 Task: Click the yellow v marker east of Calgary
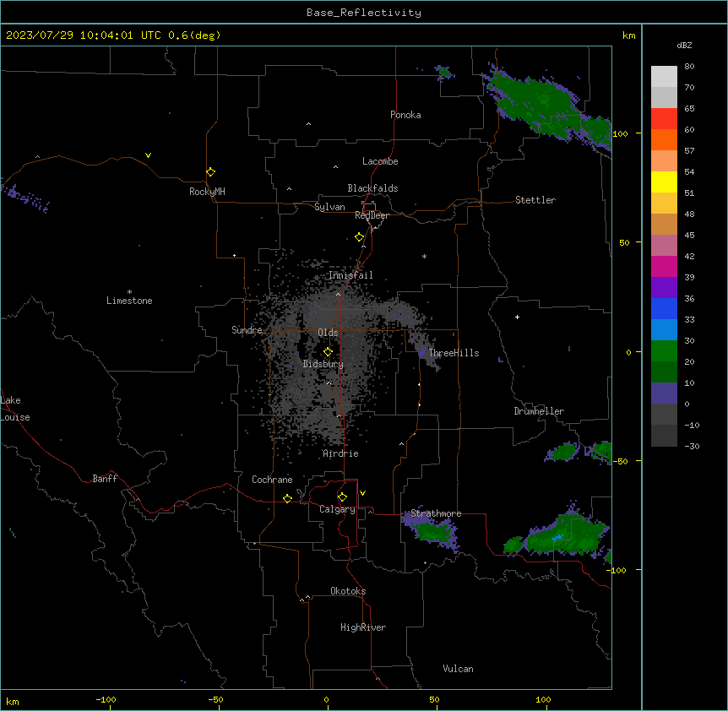362,493
